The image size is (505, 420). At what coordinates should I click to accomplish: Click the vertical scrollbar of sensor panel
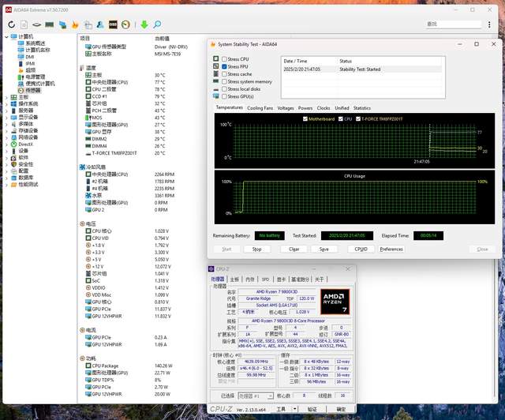tap(495, 328)
